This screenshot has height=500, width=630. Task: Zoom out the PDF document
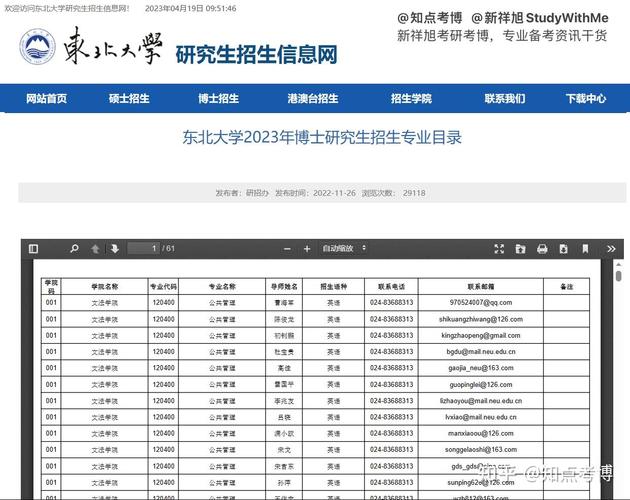coord(287,249)
